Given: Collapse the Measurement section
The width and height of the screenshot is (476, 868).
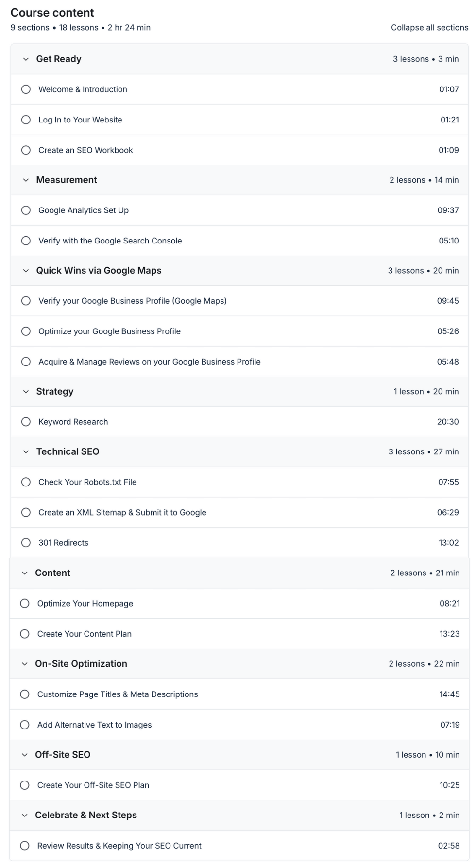Looking at the screenshot, I should pos(26,180).
